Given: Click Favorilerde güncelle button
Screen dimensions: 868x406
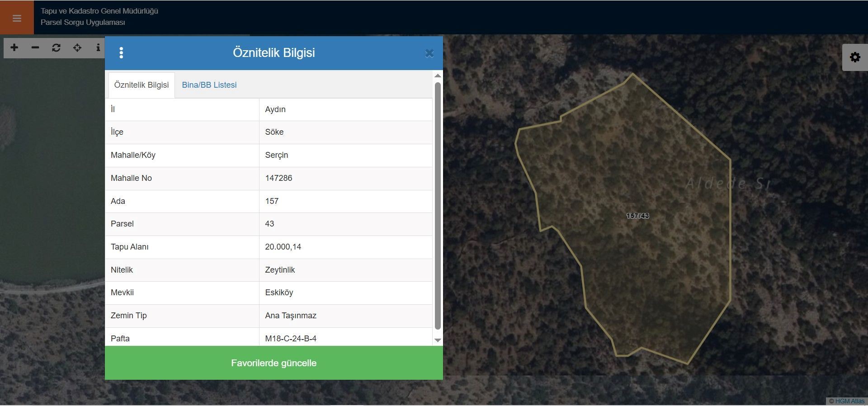Looking at the screenshot, I should [274, 363].
